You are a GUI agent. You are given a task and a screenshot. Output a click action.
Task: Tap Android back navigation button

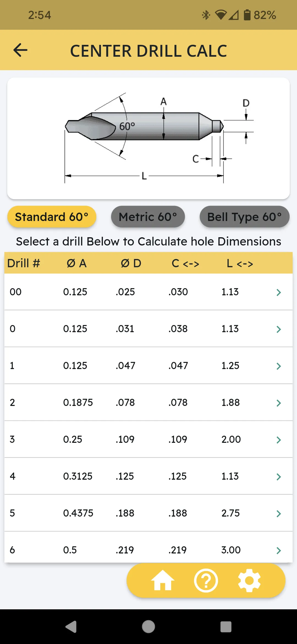coord(71,627)
